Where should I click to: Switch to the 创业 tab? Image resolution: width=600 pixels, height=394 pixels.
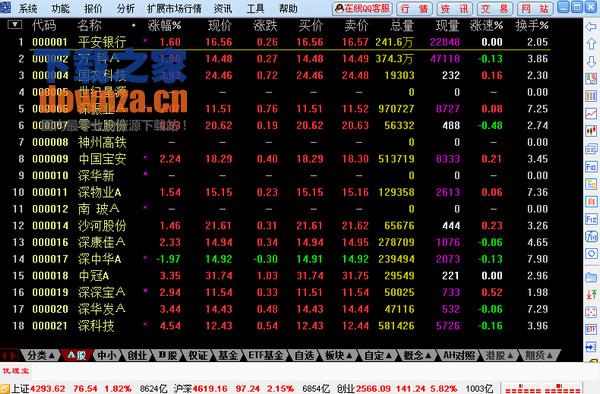tap(137, 355)
